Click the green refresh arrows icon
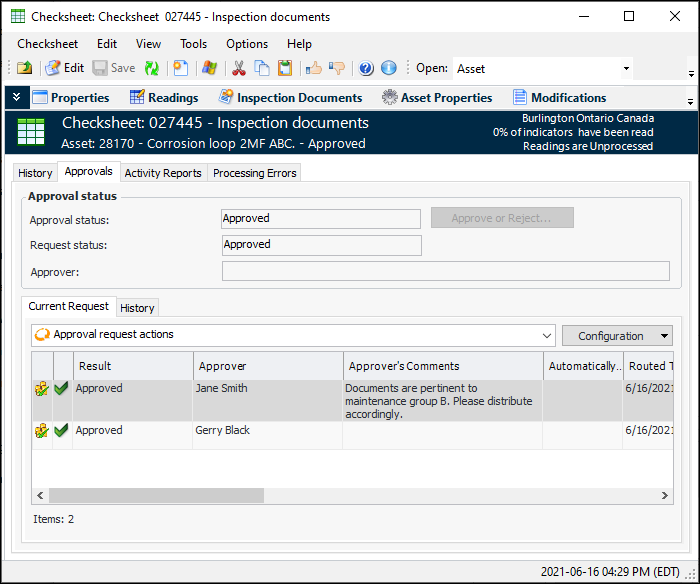Viewport: 700px width, 584px height. click(x=151, y=68)
